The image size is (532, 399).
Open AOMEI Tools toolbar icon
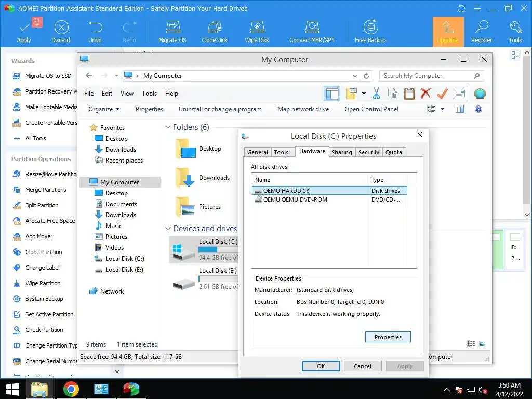tap(515, 32)
